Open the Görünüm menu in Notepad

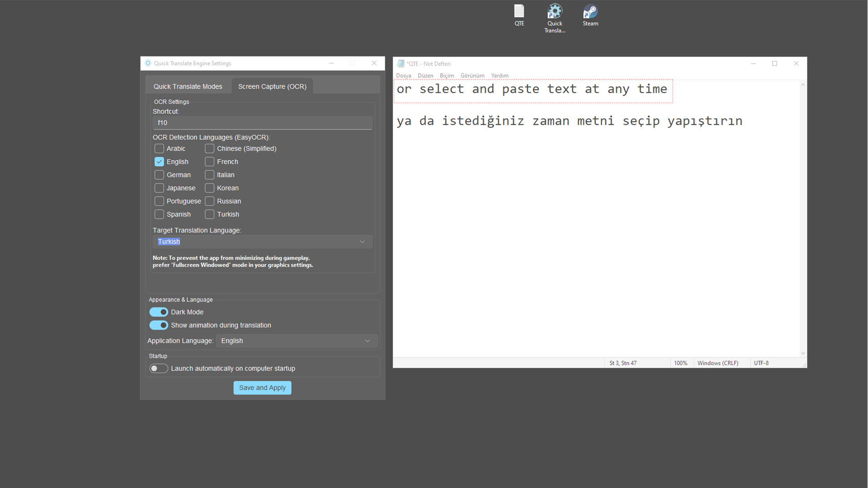tap(472, 75)
